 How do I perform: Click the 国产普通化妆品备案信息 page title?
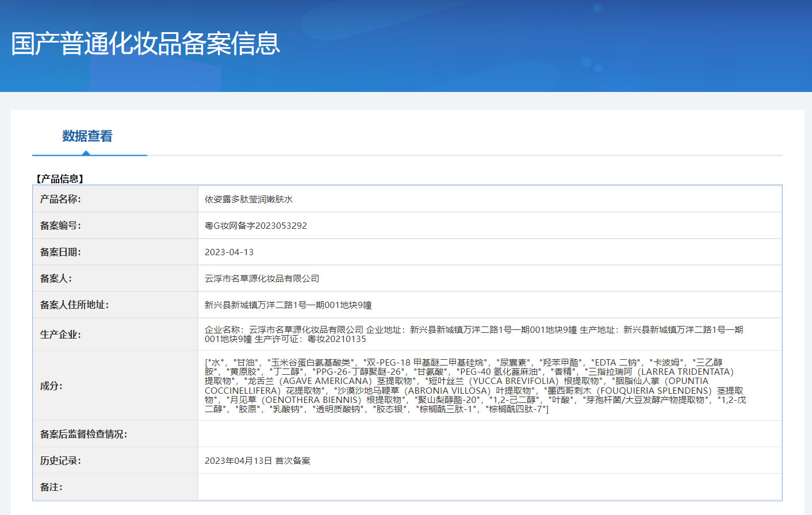(145, 44)
